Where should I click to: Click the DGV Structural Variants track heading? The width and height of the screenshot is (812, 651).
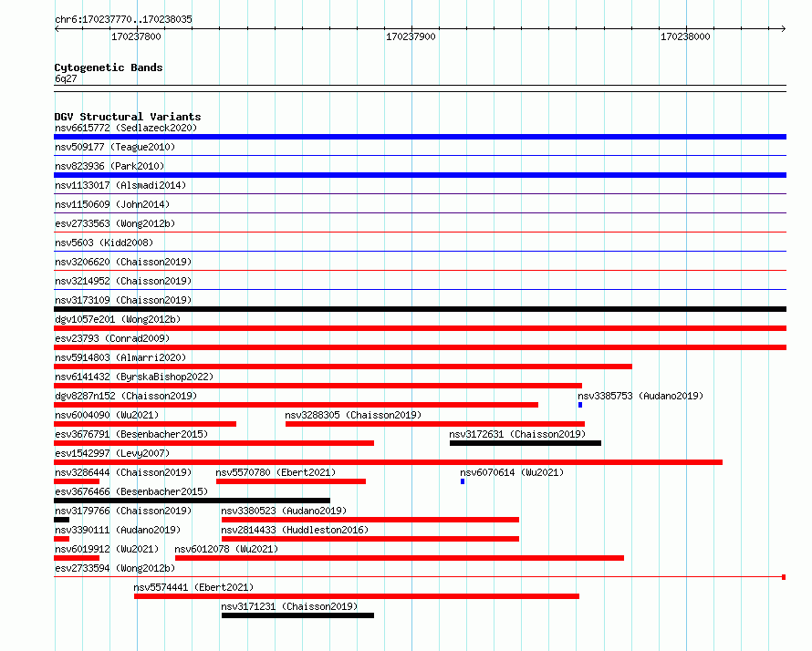pyautogui.click(x=128, y=117)
